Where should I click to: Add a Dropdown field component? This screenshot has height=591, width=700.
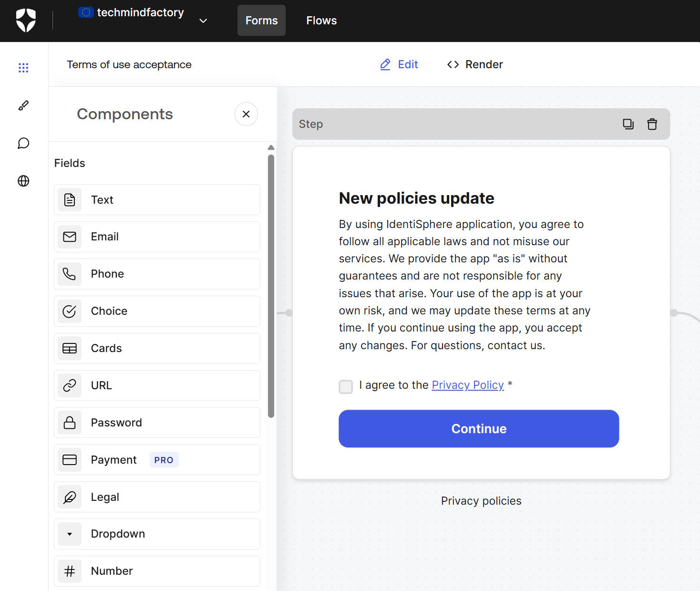tap(157, 534)
